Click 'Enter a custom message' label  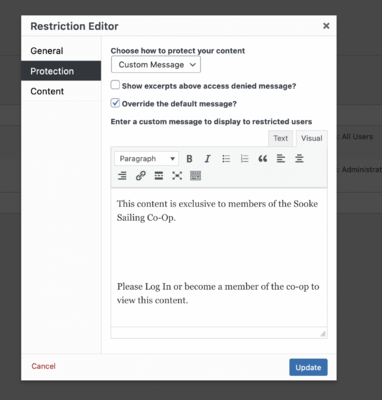click(x=211, y=122)
